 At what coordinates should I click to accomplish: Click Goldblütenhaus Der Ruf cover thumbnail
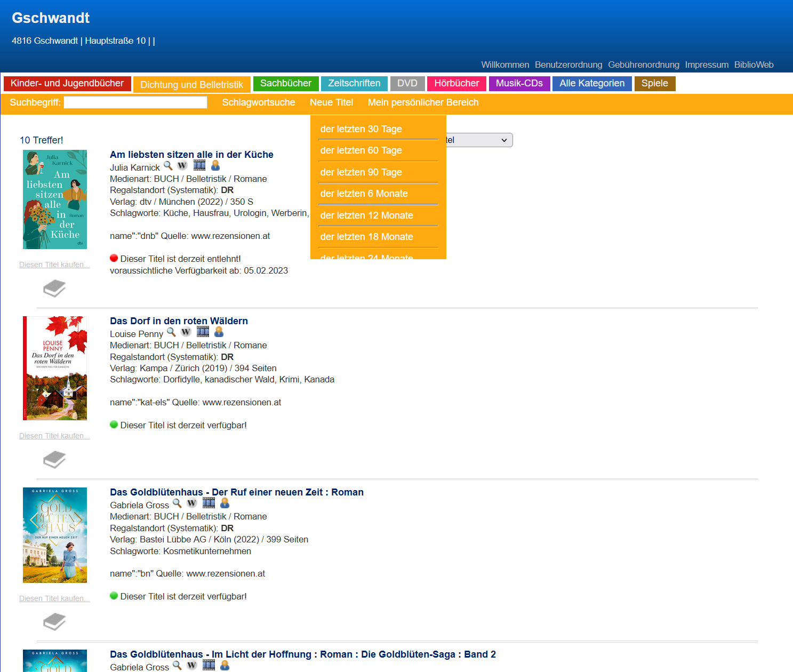pos(55,535)
